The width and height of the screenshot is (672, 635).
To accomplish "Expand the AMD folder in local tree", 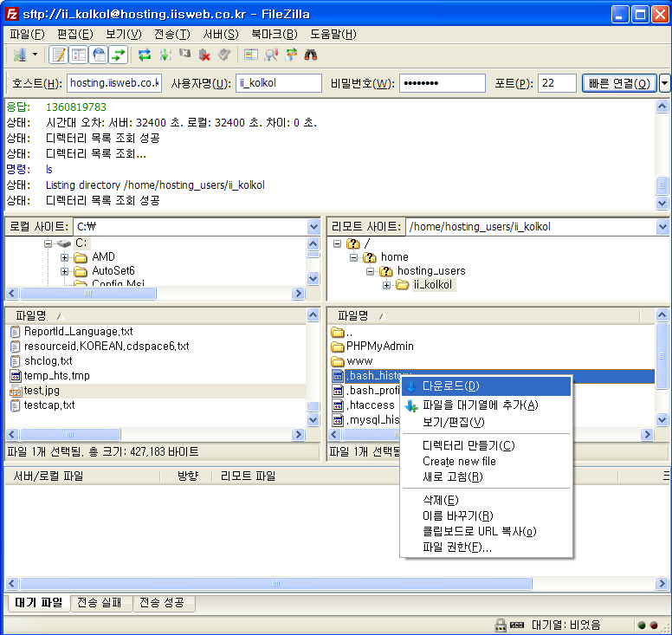I will pyautogui.click(x=65, y=257).
